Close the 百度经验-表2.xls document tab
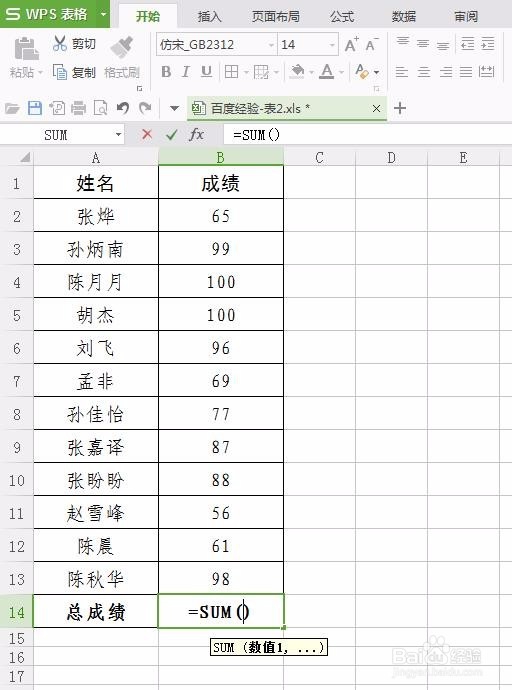The image size is (512, 690). pos(377,108)
